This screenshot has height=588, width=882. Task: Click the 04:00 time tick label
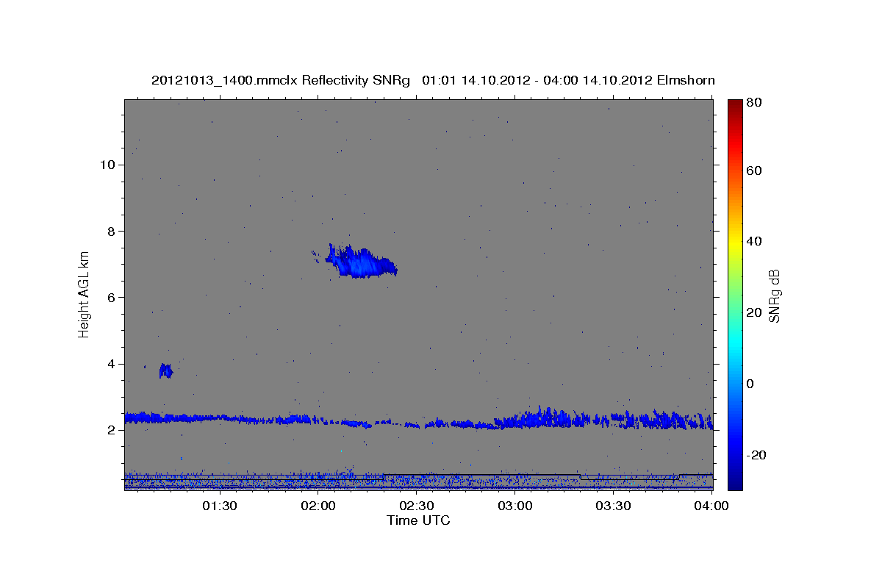click(x=711, y=506)
